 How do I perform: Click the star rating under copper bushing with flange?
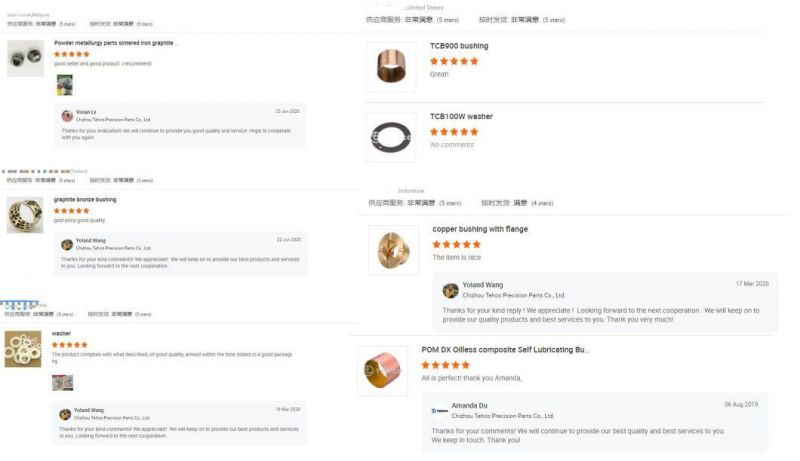457,244
